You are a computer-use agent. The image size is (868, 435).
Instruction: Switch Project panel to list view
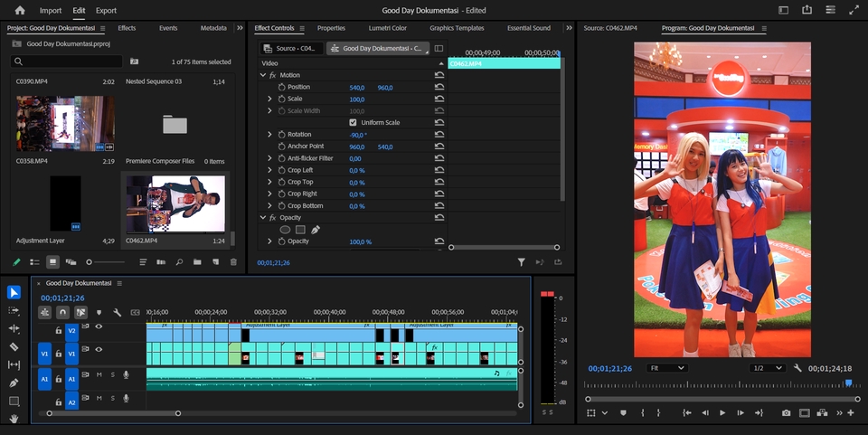click(34, 261)
